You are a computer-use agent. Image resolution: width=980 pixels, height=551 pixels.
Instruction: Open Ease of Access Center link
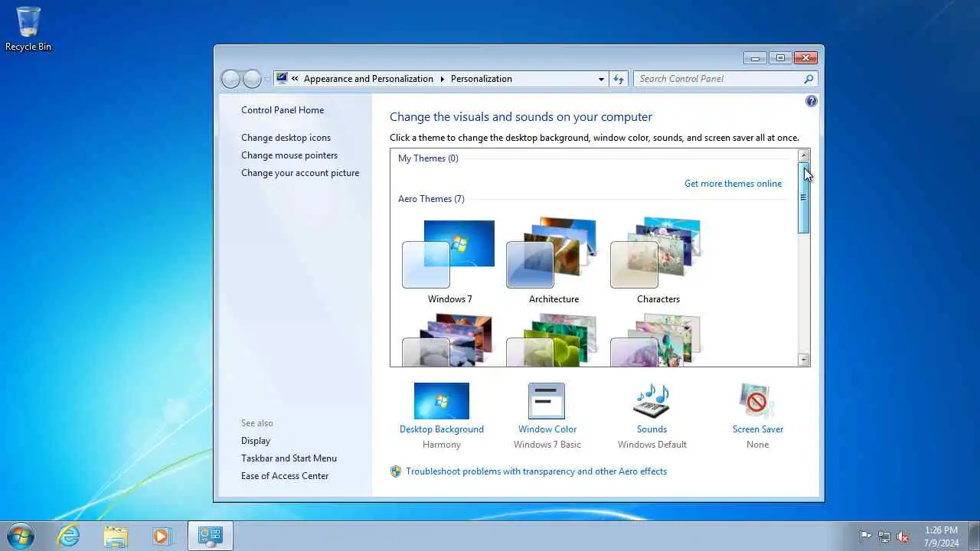tap(285, 476)
